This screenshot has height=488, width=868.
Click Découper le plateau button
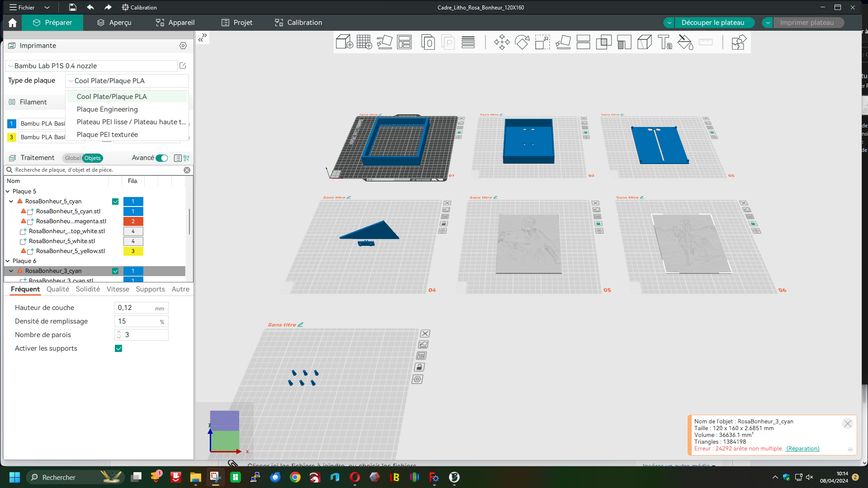712,23
